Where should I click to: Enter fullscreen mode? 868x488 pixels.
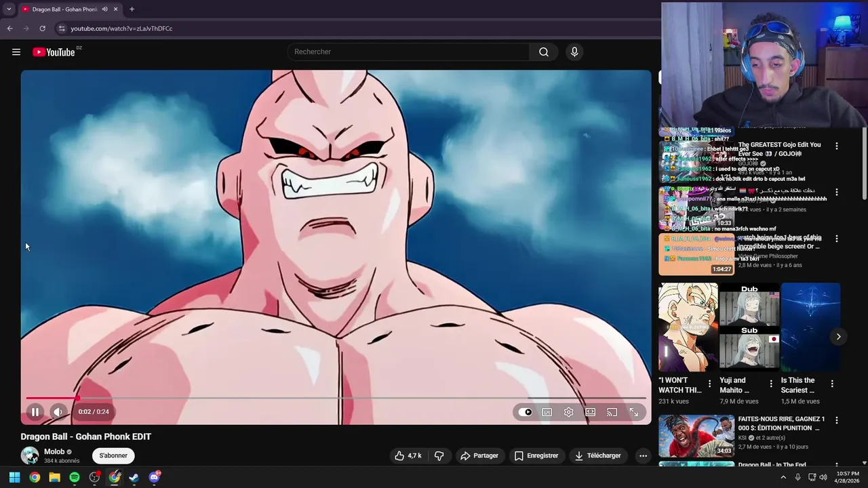(634, 412)
